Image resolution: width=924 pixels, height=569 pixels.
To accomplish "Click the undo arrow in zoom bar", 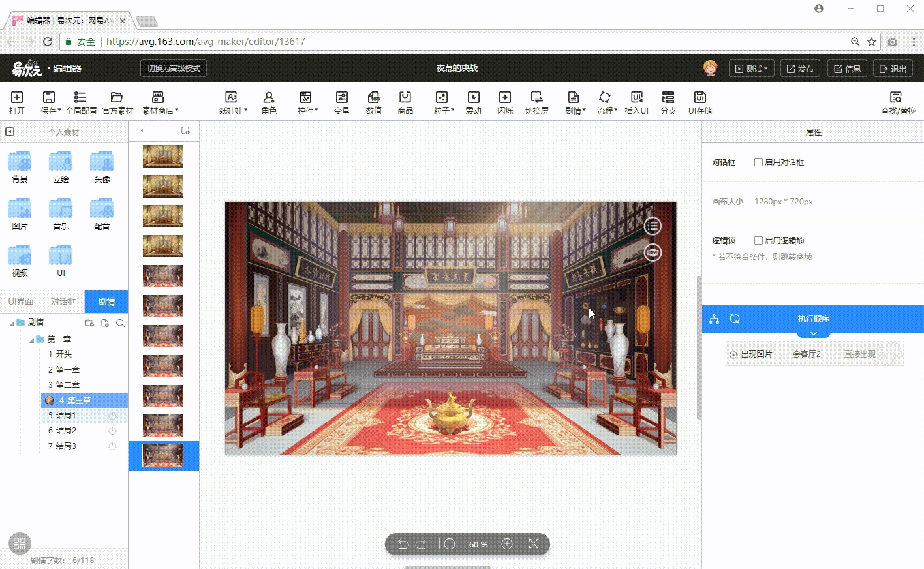I will pyautogui.click(x=403, y=544).
